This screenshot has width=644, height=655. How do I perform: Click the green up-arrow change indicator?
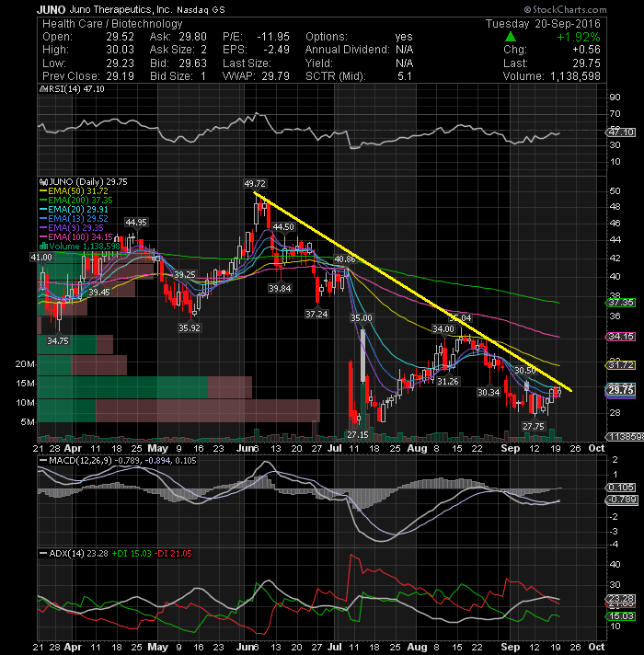[x=511, y=37]
